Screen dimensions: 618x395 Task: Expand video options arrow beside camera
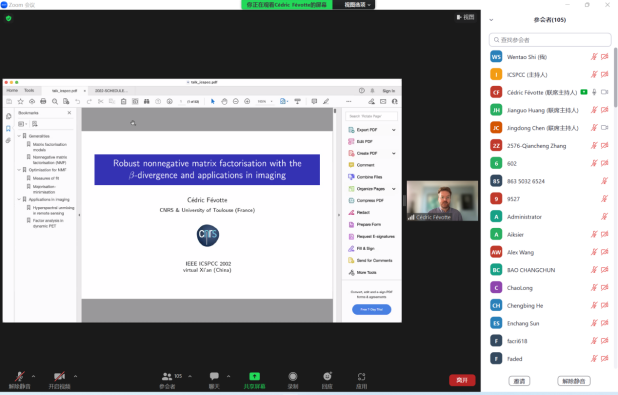(x=75, y=376)
